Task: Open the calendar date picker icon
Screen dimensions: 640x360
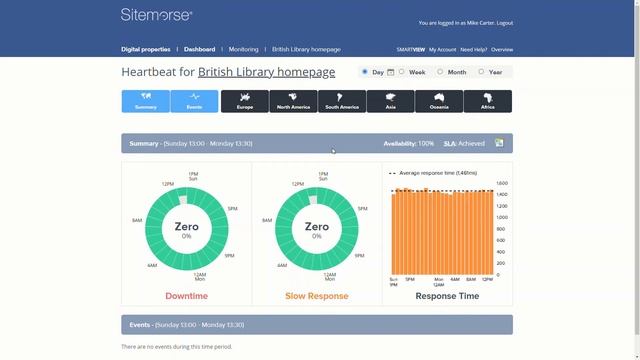Action: (x=391, y=72)
